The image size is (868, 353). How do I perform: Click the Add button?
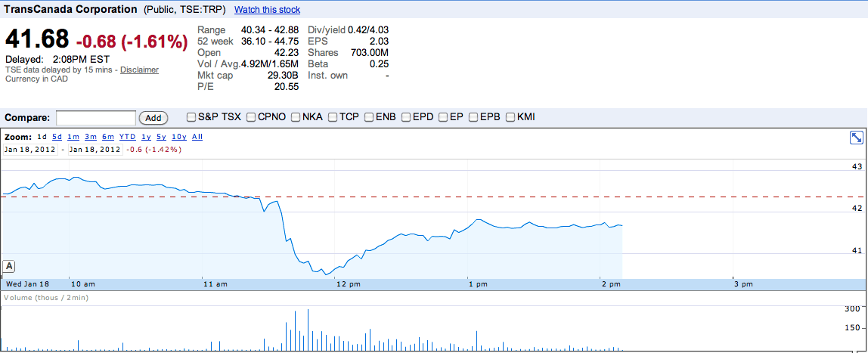click(x=153, y=118)
